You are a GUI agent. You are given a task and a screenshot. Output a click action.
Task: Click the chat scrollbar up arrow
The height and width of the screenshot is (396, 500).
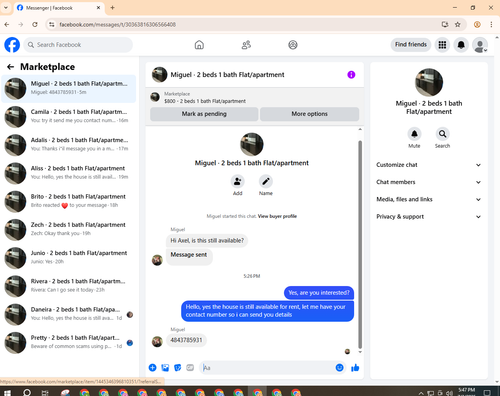click(360, 129)
